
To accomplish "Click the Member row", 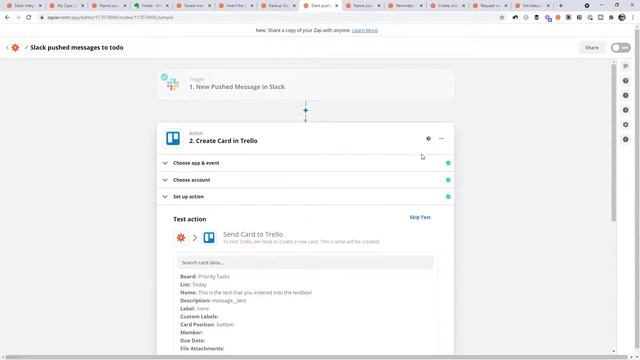I will tap(191, 333).
